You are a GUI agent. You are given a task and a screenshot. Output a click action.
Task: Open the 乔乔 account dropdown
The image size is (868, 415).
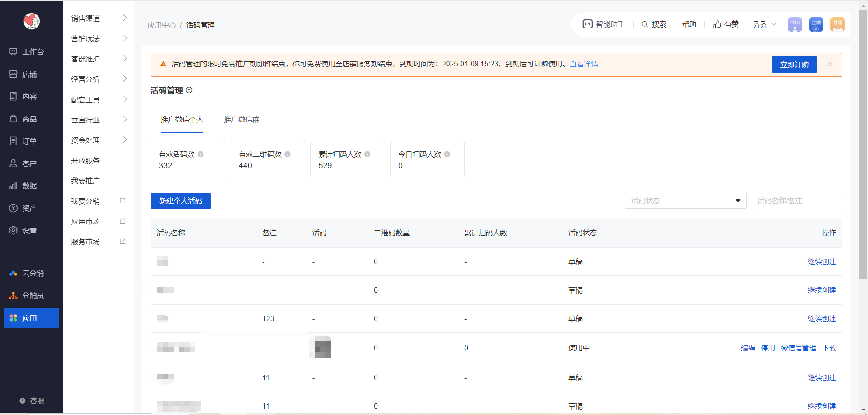[x=764, y=24]
